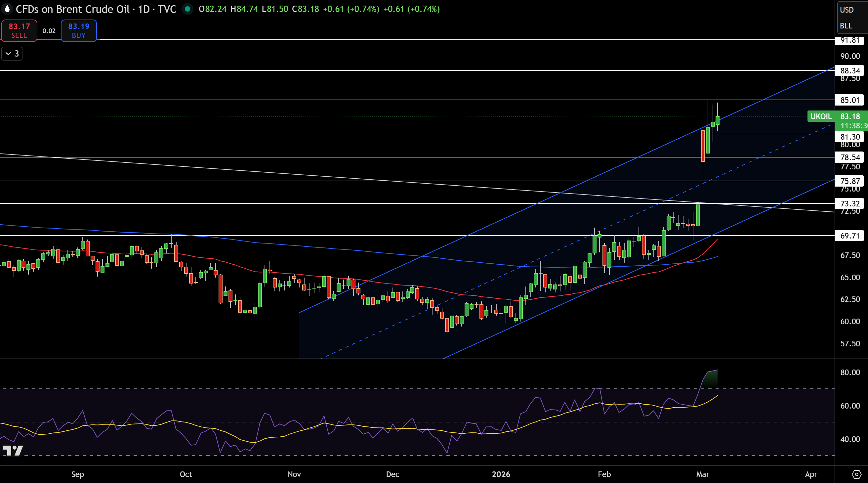
Task: Click the 85.01 horizontal line price label
Action: pos(849,100)
